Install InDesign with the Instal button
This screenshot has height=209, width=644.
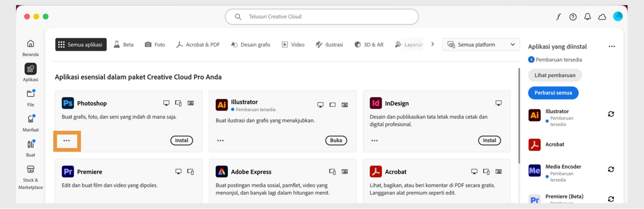(x=490, y=140)
